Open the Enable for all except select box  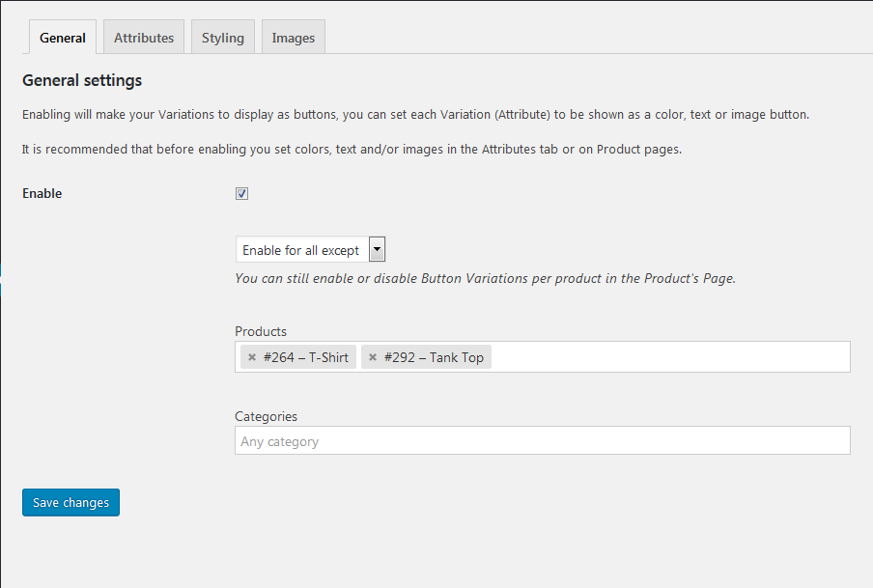coord(310,249)
